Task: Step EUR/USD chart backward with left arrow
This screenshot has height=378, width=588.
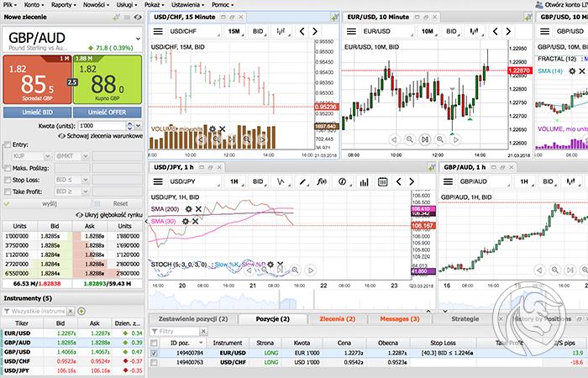Action: [495, 32]
